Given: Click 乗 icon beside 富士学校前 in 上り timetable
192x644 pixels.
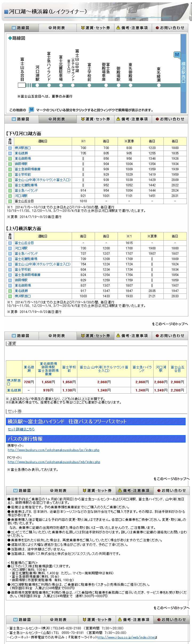Looking at the screenshot, I should (x=10, y=270).
